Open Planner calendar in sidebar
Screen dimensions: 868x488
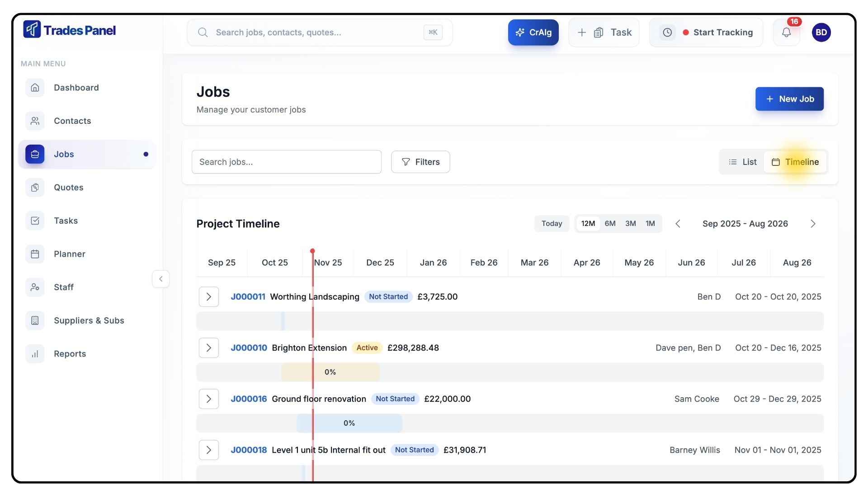pos(69,254)
